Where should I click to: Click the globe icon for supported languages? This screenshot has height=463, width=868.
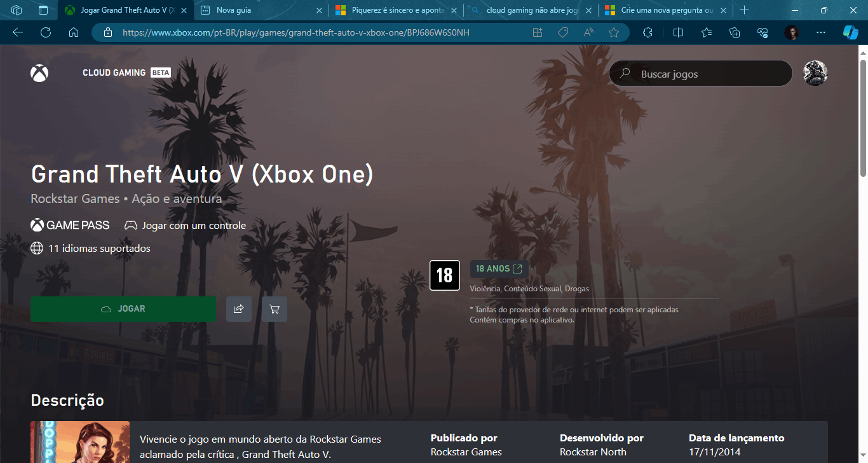pyautogui.click(x=37, y=248)
